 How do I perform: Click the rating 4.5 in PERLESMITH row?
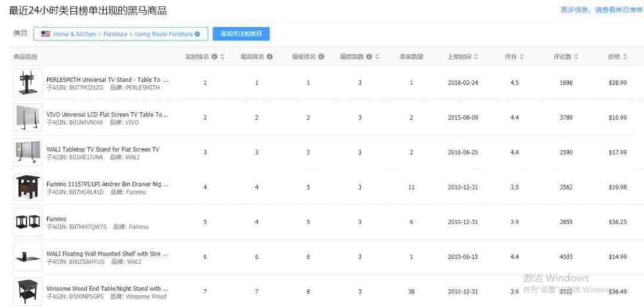[x=515, y=83]
